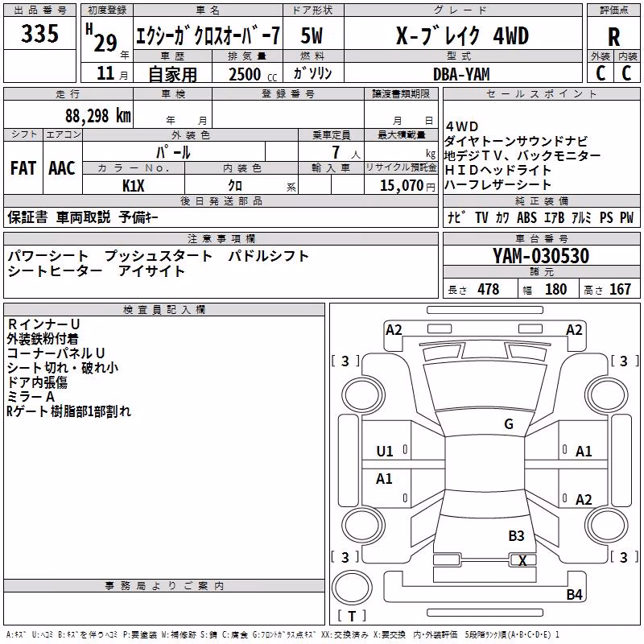Screen dimensions: 644x644
Task: Click 予備キー in later-shipped parts
Action: 138,217
